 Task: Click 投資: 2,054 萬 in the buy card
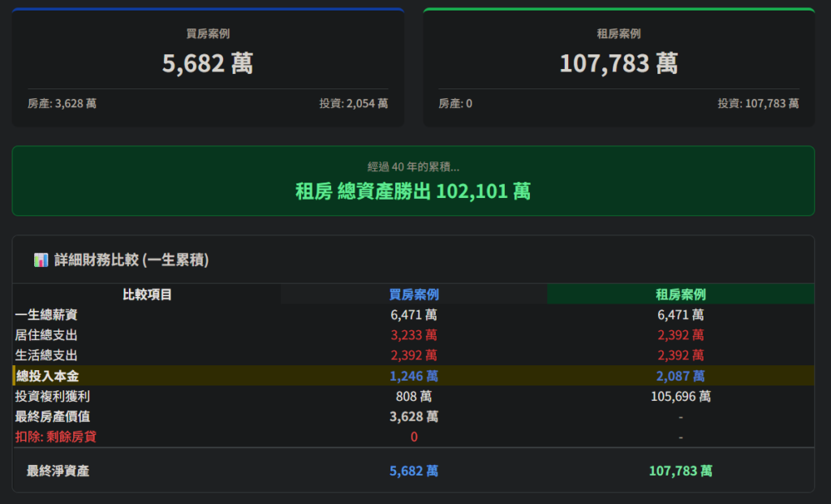(353, 104)
